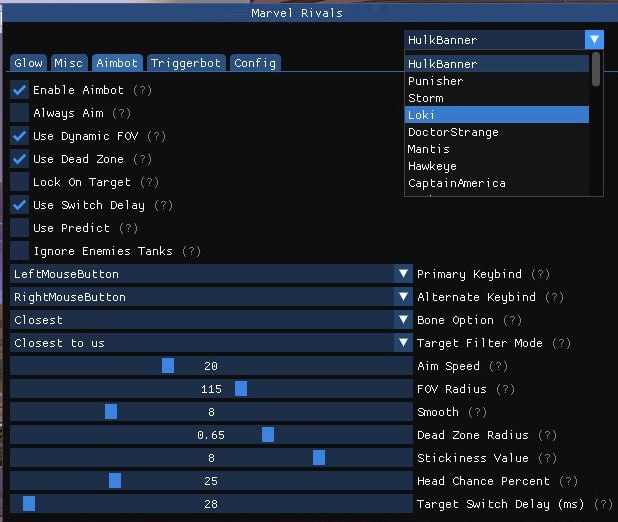Collapse the hero dropdown showing HulkBanner
Viewport: 618px width, 522px height.
(x=595, y=40)
